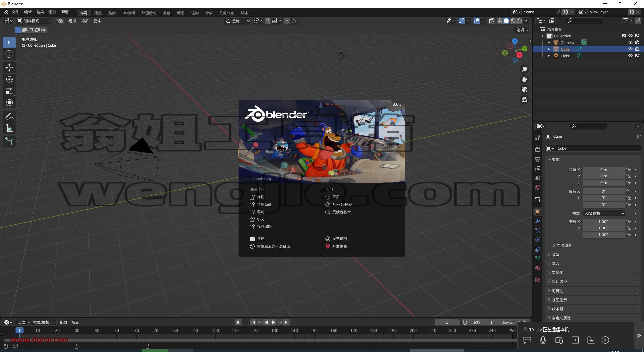
Task: Disable Light in renders camera icon
Action: [637, 56]
